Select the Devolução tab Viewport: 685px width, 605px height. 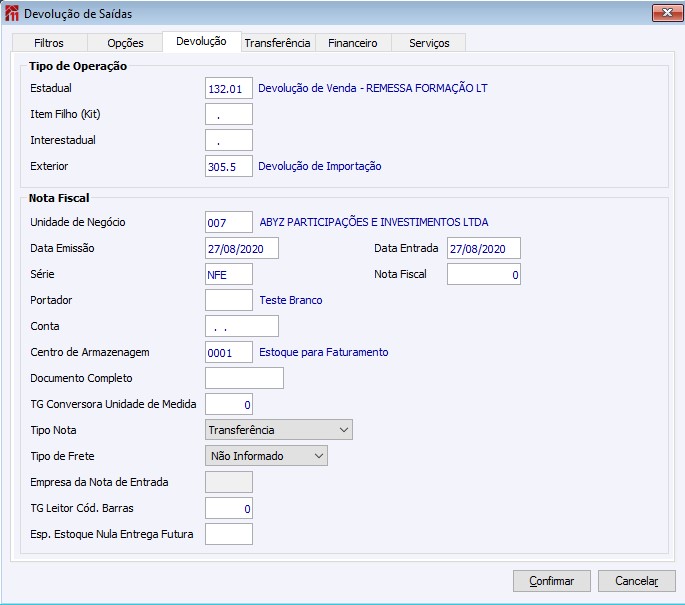click(201, 41)
